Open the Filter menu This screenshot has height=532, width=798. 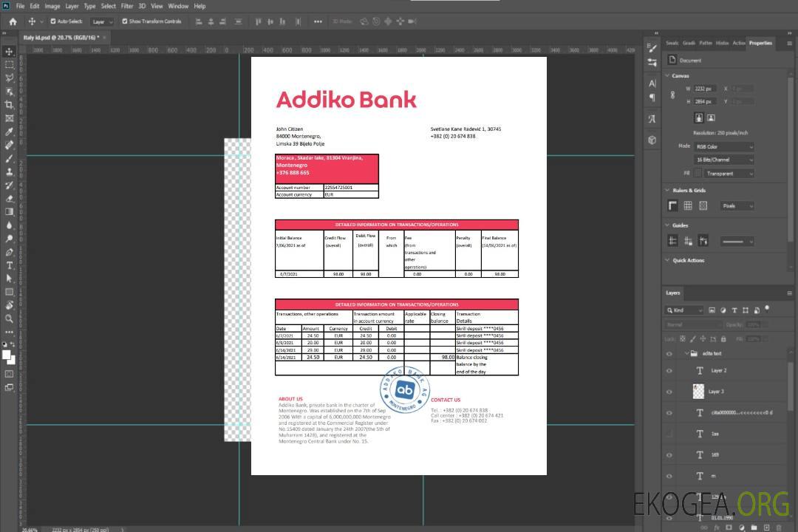pyautogui.click(x=127, y=6)
